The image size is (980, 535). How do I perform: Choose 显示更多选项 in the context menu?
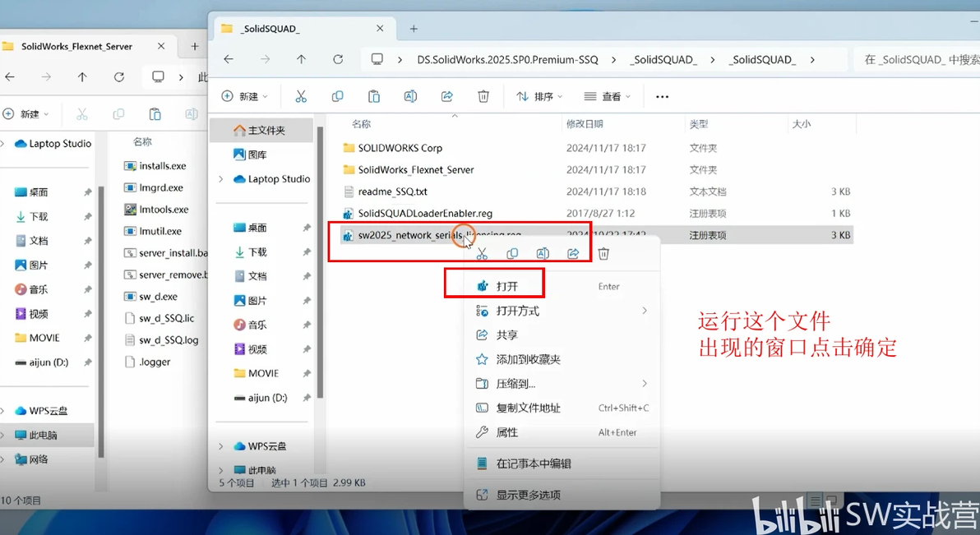(562, 495)
